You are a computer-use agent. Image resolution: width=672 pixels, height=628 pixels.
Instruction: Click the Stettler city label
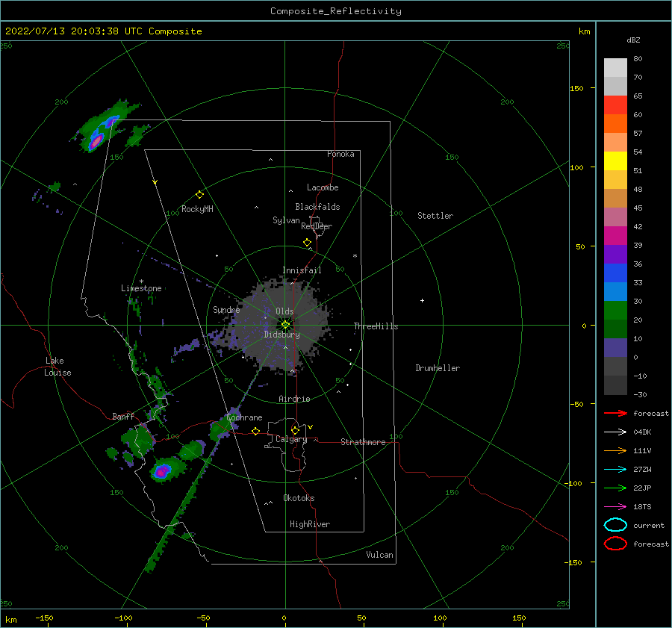[435, 216]
